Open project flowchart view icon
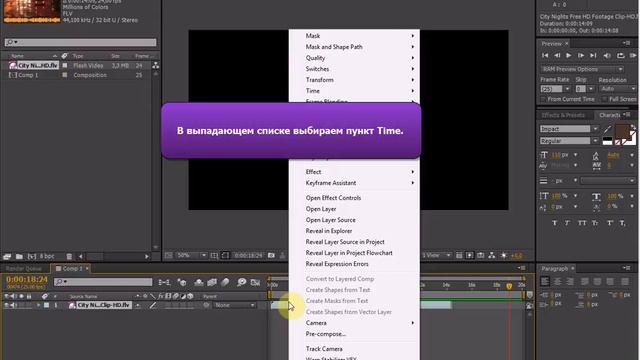640x360 pixels. click(156, 65)
